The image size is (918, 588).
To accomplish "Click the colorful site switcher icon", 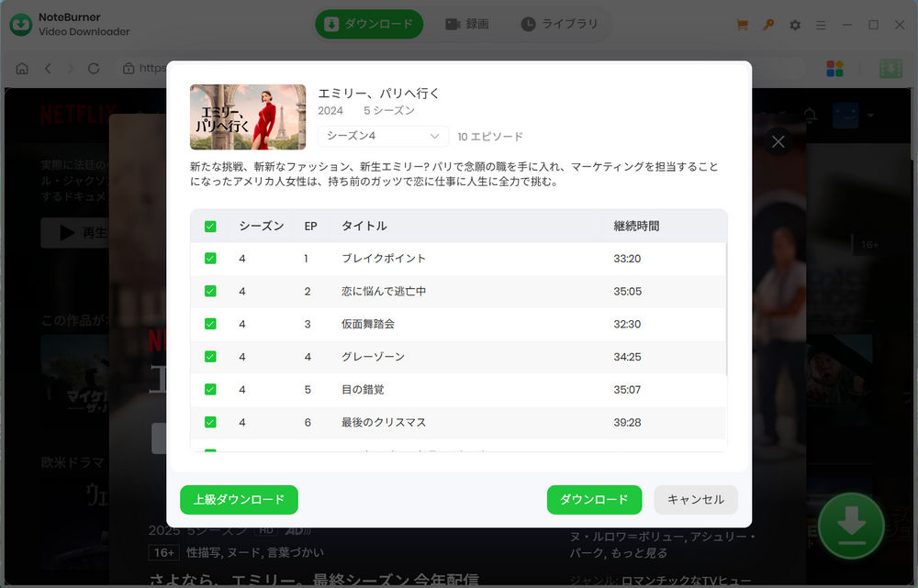I will tap(834, 69).
